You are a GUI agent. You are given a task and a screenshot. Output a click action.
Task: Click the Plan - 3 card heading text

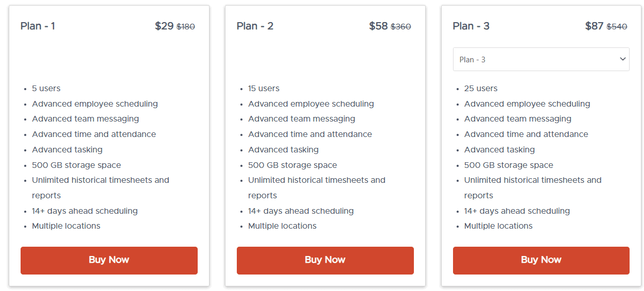(x=471, y=26)
